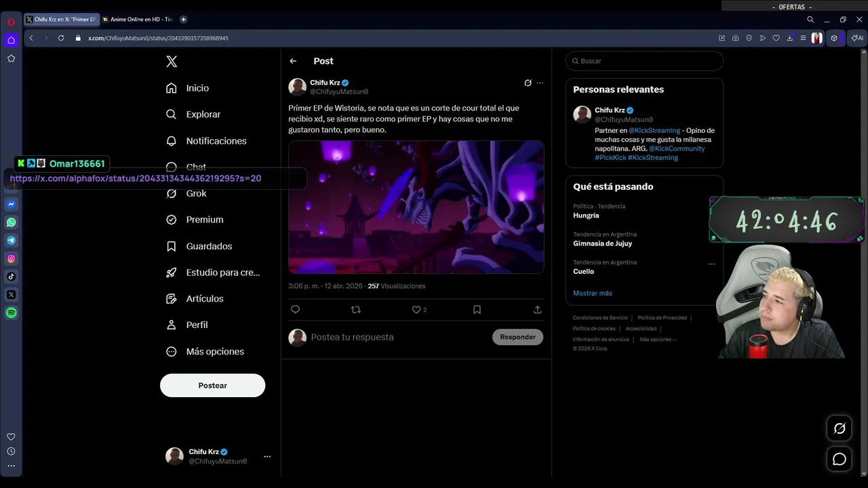Bookmark the post
Screen dimensions: 868x488
click(477, 309)
